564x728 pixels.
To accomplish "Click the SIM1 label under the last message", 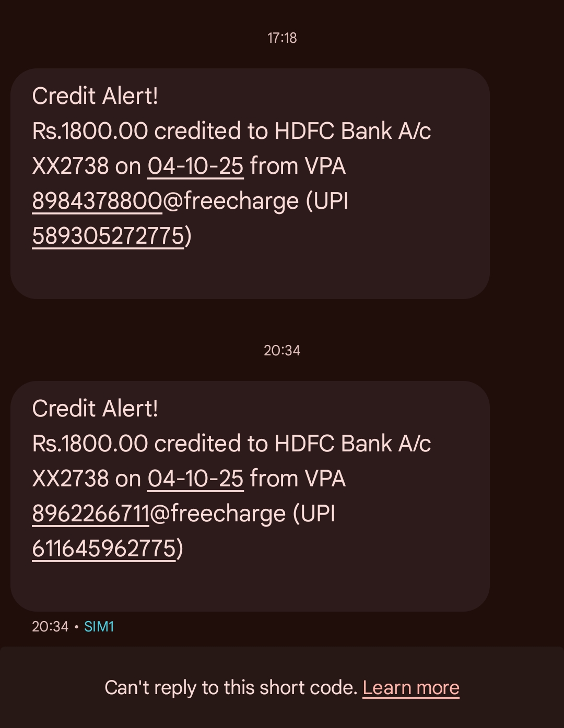I will click(x=99, y=627).
